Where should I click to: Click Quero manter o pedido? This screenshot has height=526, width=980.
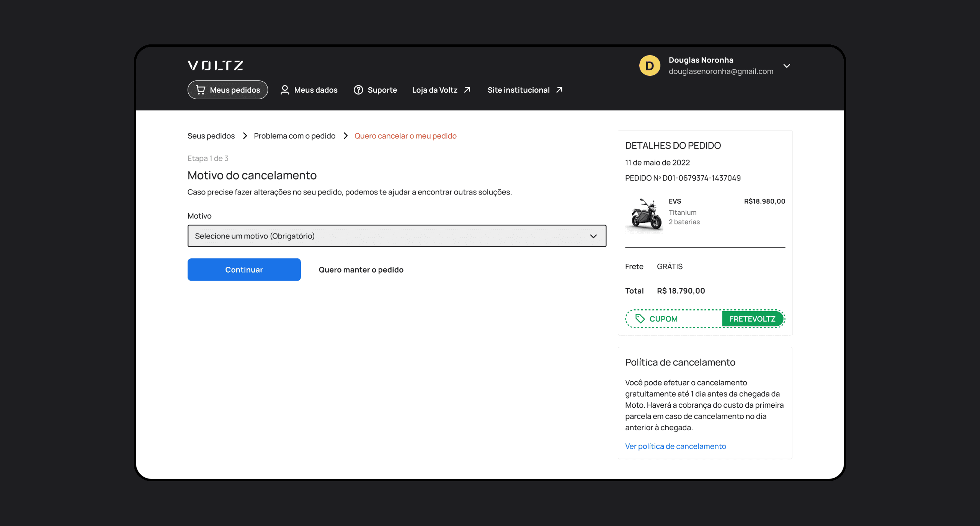pos(361,270)
